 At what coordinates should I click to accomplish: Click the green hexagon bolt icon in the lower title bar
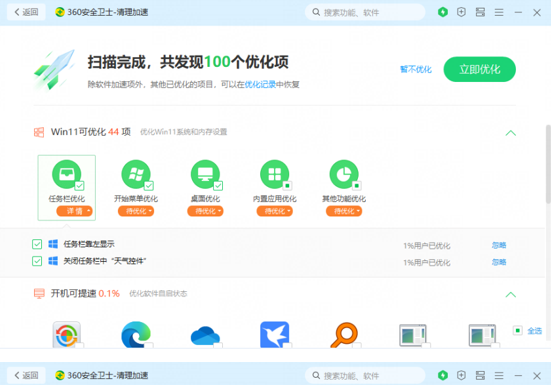coord(443,376)
